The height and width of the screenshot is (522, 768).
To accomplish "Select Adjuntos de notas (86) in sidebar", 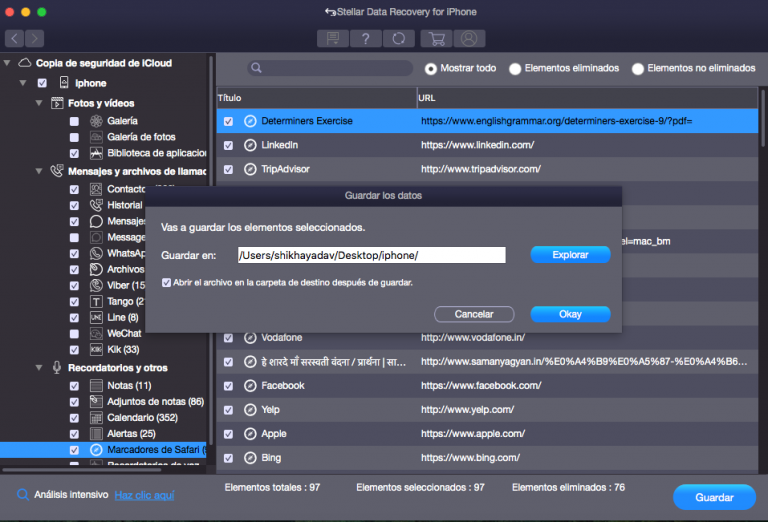I will (155, 402).
